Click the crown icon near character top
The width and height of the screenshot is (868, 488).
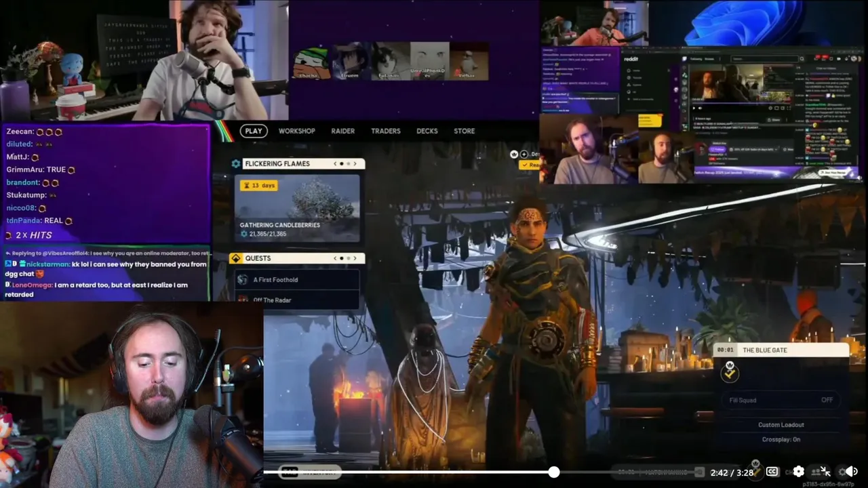click(x=514, y=155)
